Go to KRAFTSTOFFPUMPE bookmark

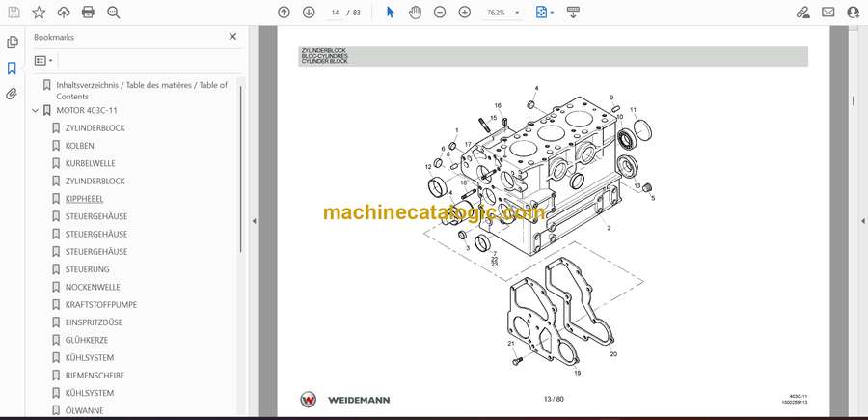101,305
